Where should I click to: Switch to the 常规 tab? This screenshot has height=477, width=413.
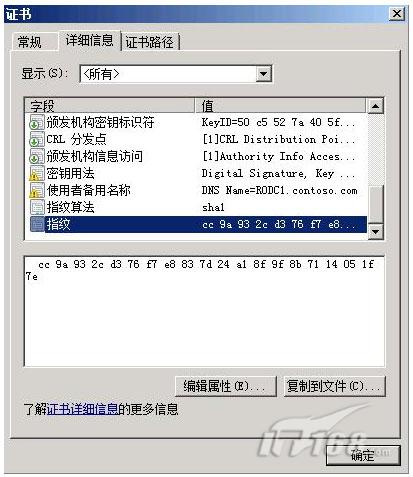[30, 42]
